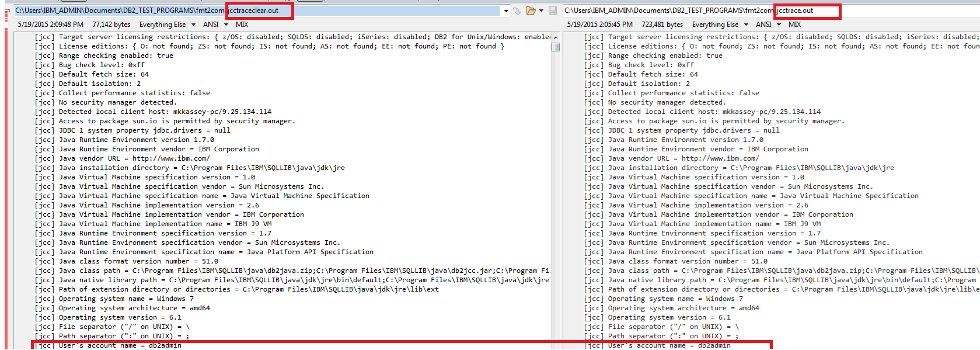This screenshot has width=980, height=350.
Task: Select the right line 'JDBC 1 system property jdbc.drivers = null'
Action: pos(682,130)
